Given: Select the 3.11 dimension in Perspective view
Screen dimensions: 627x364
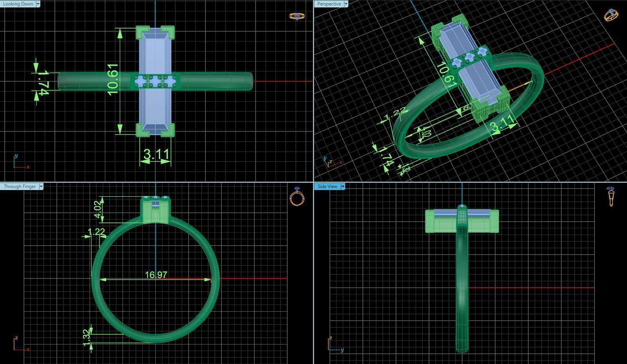Looking at the screenshot, I should point(502,124).
